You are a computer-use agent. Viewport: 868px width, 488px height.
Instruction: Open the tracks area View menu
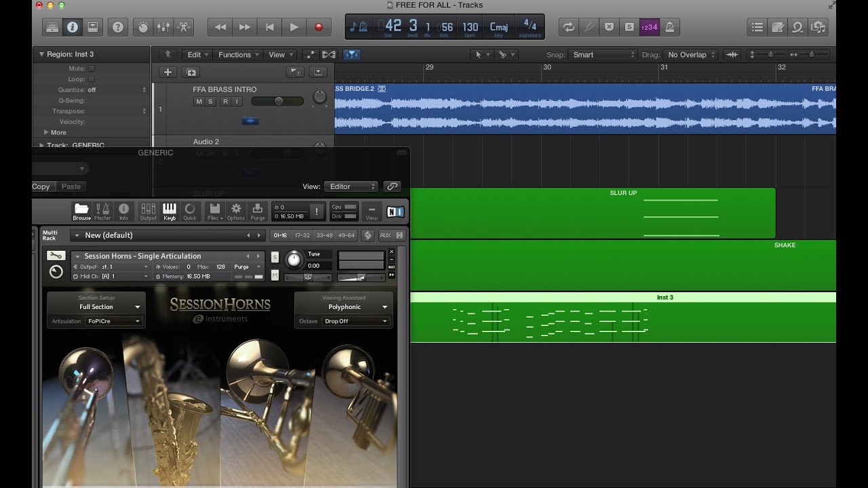point(280,55)
